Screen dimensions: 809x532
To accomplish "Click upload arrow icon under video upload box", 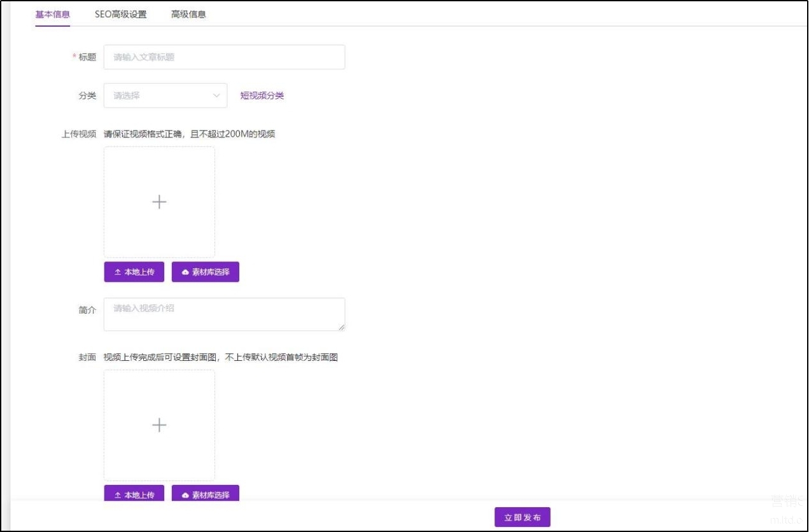I will point(117,272).
